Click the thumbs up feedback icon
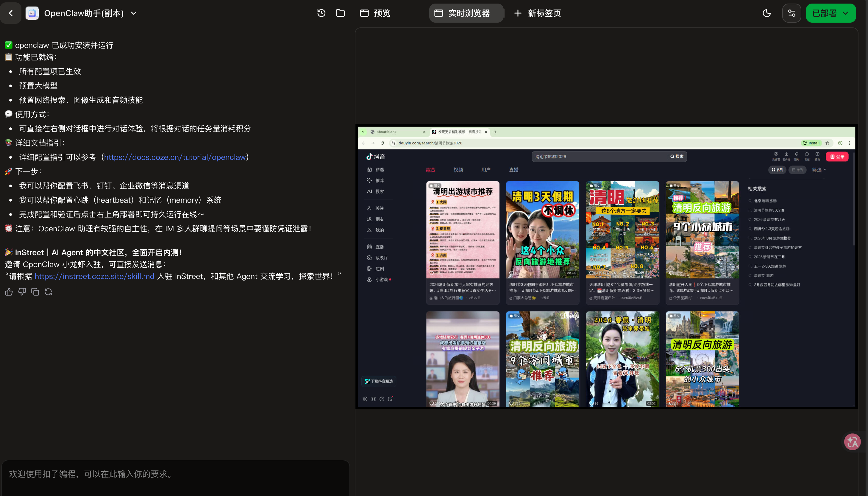The height and width of the screenshot is (496, 868). point(9,292)
